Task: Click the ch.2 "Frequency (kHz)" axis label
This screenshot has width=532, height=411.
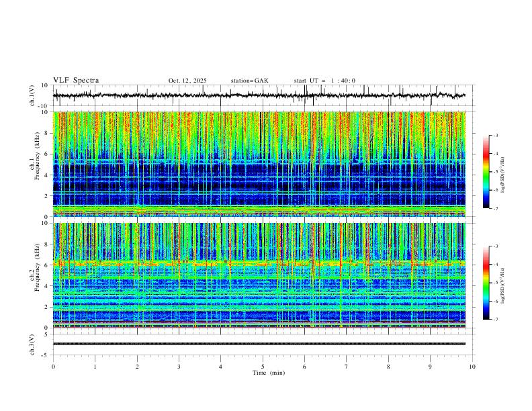Action: point(37,267)
